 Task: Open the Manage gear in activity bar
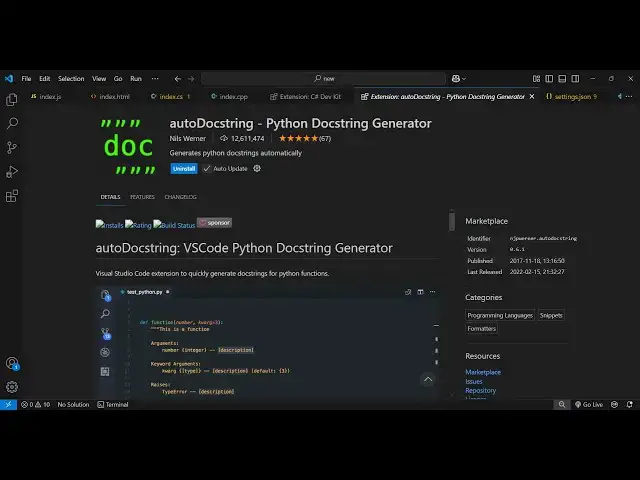pyautogui.click(x=12, y=387)
